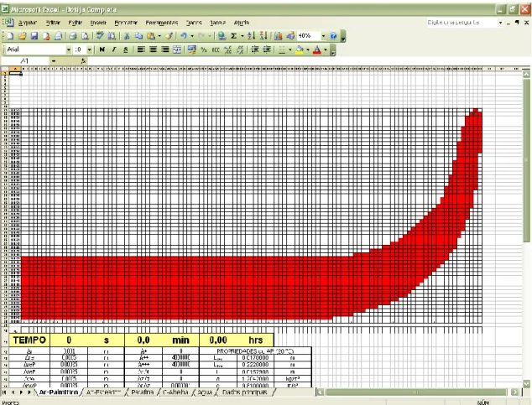Screen dimensions: 532x405
Task: Open Excel Help question mark icon
Action: click(x=333, y=36)
